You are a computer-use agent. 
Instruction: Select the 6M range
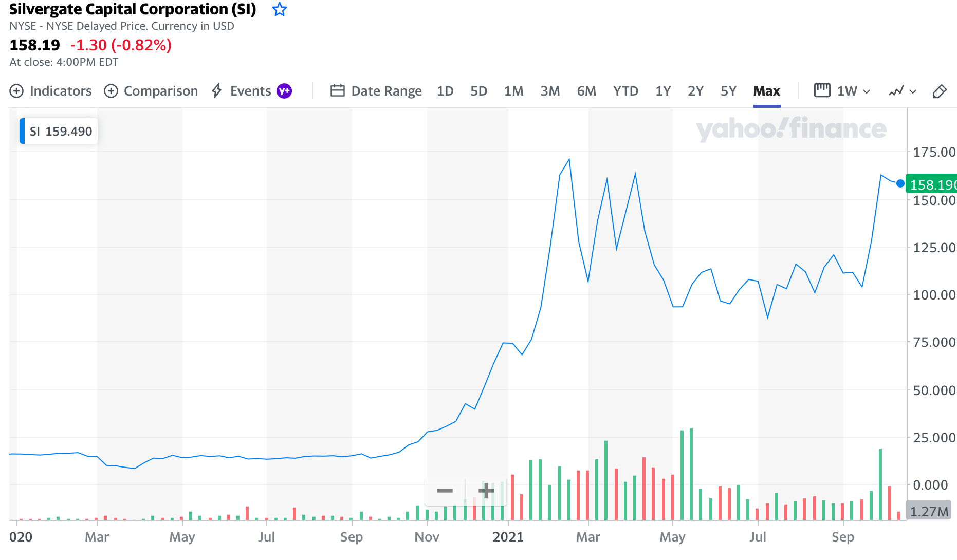click(x=586, y=91)
